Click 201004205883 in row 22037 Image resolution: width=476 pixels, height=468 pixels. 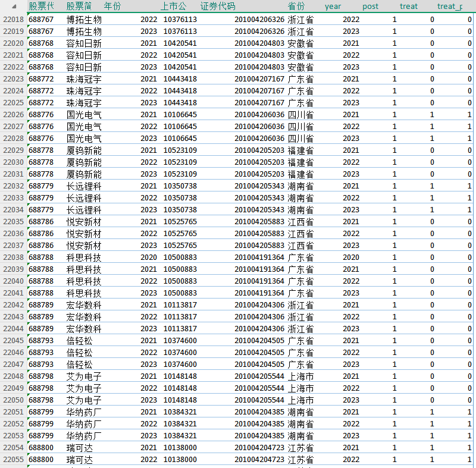click(259, 246)
